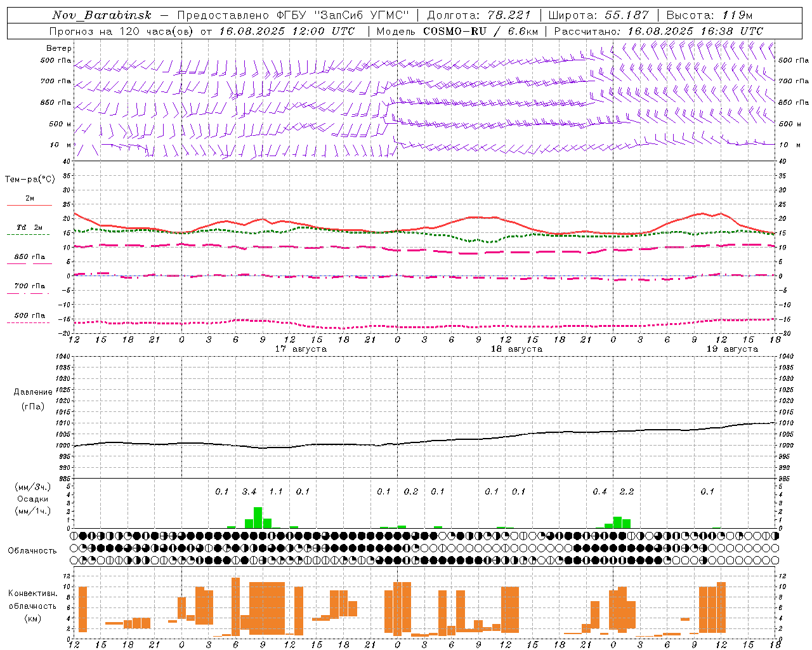Click the 700 гПа temperature legend entry

(x=29, y=286)
